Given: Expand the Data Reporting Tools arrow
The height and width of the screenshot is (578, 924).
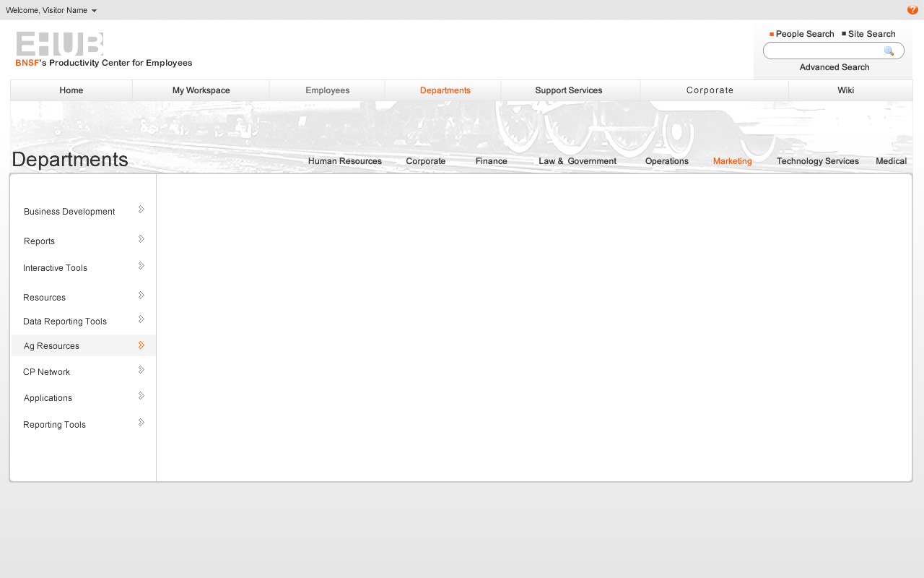Looking at the screenshot, I should tap(141, 319).
